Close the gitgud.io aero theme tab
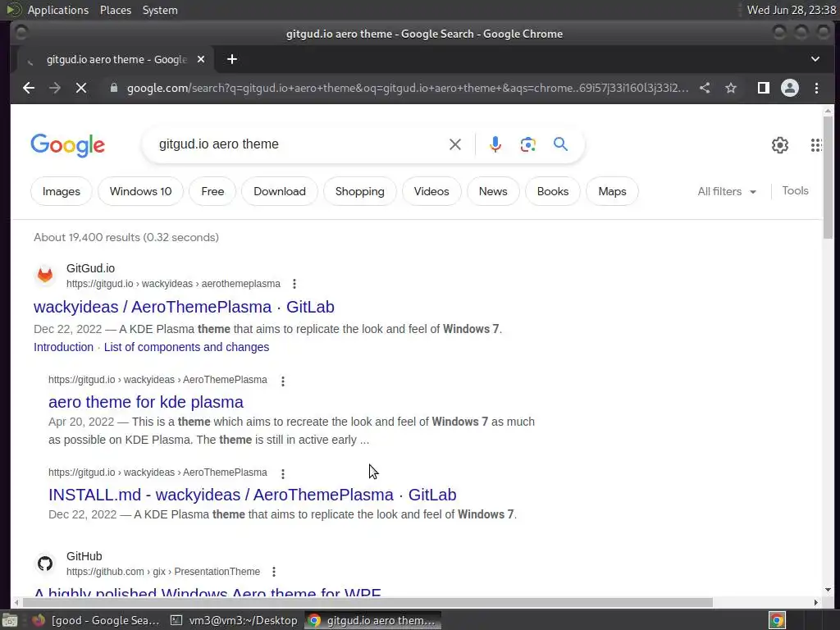Viewport: 840px width, 630px height. (201, 59)
